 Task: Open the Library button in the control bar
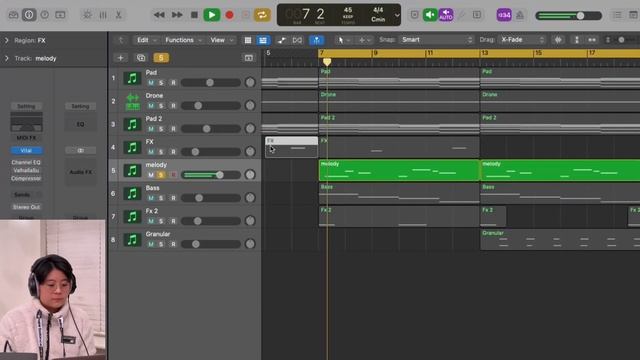pyautogui.click(x=13, y=15)
